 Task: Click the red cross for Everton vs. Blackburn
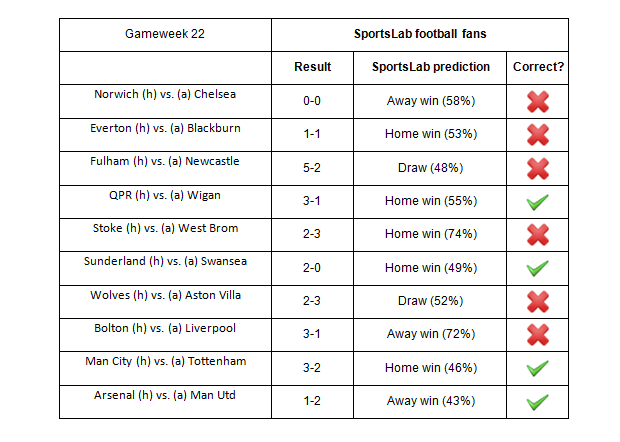click(537, 134)
